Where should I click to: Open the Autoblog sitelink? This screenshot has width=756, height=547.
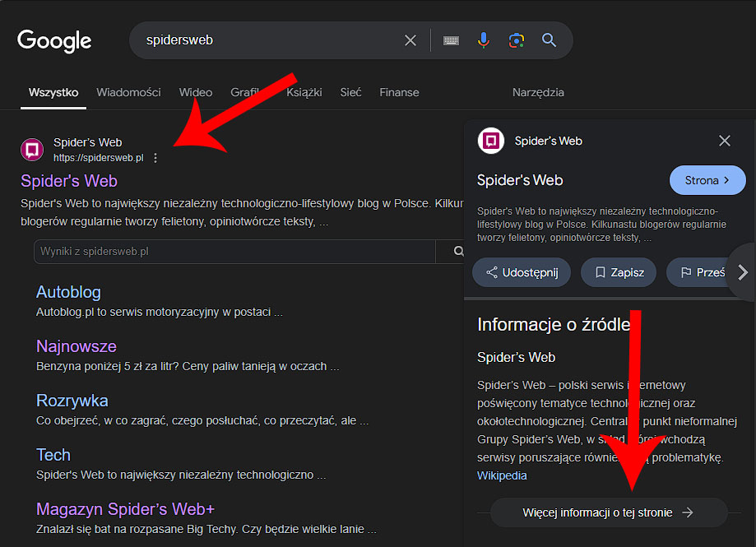tap(68, 292)
